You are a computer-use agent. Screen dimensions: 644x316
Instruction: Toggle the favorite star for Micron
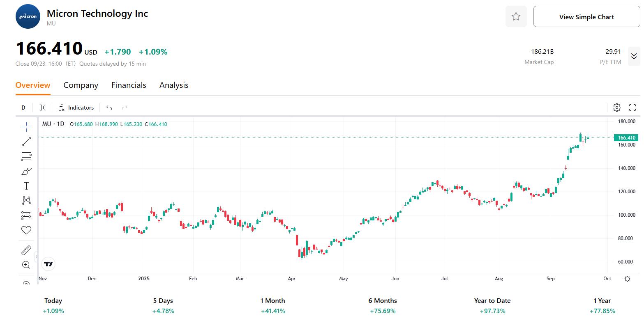[x=516, y=16]
